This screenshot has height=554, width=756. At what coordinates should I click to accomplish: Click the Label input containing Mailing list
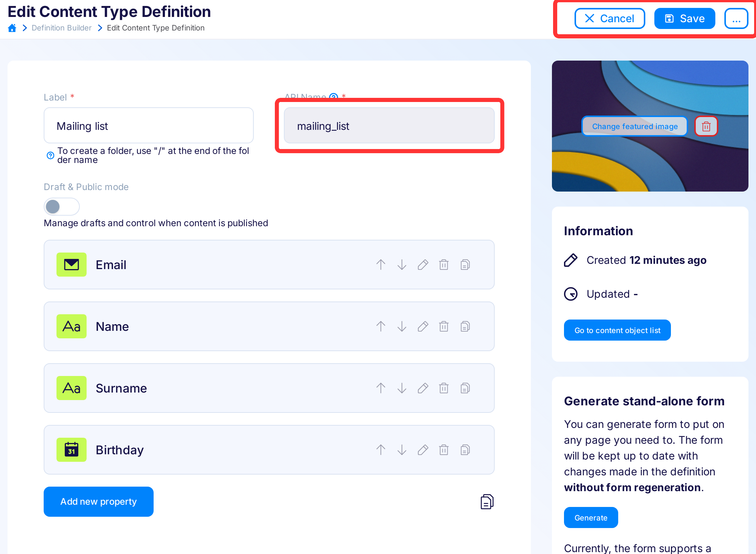click(x=148, y=125)
